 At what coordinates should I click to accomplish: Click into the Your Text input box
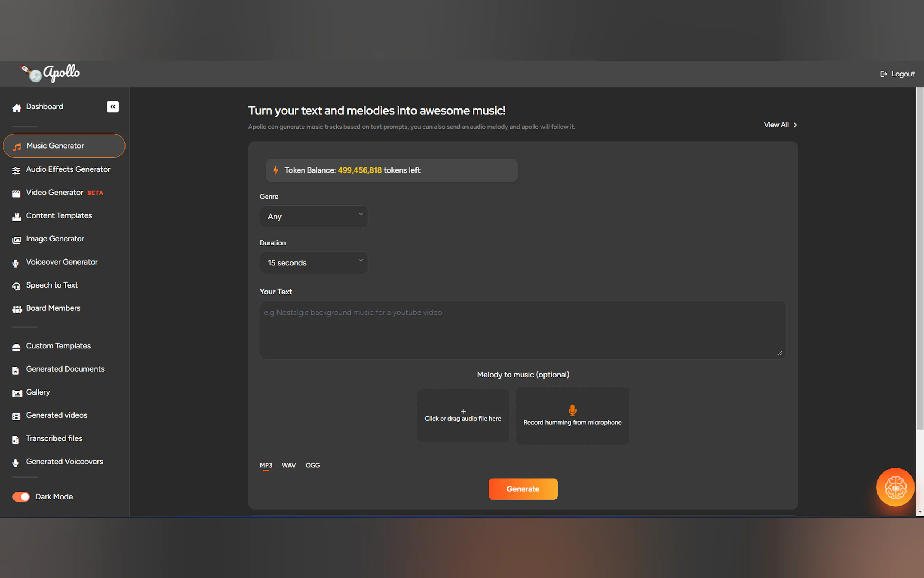(522, 329)
